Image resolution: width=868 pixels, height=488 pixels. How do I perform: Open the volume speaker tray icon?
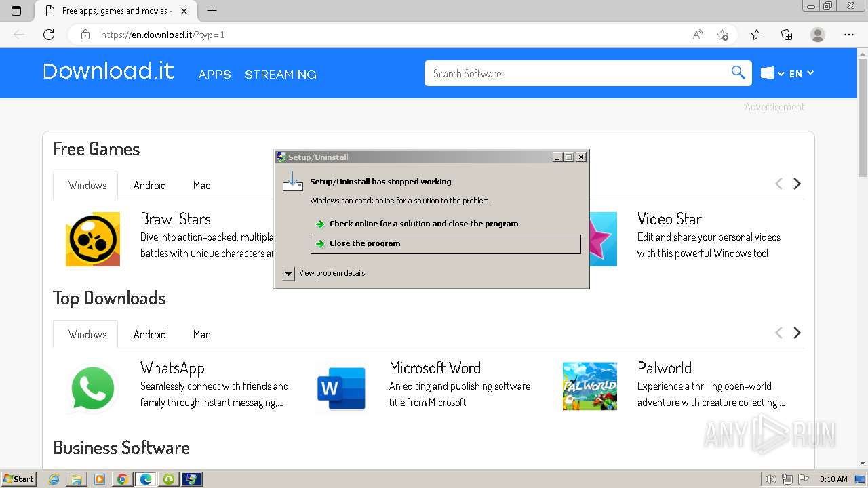point(770,479)
